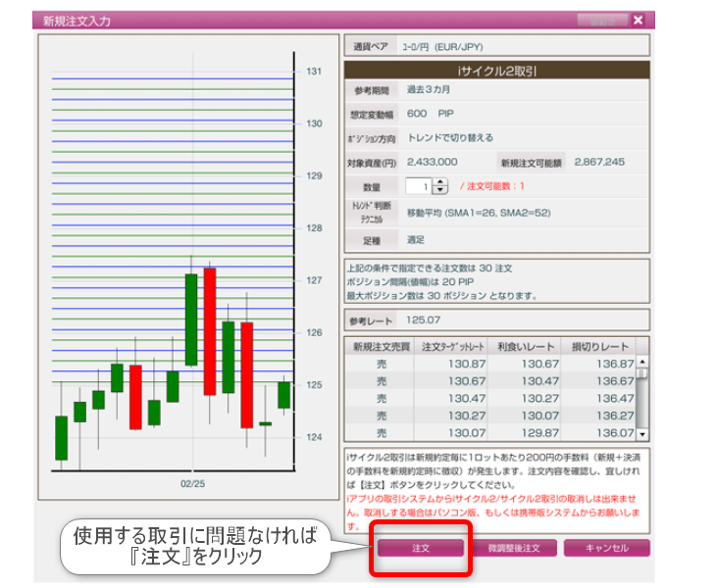Click the tallest green candlestick on chart

[191, 320]
